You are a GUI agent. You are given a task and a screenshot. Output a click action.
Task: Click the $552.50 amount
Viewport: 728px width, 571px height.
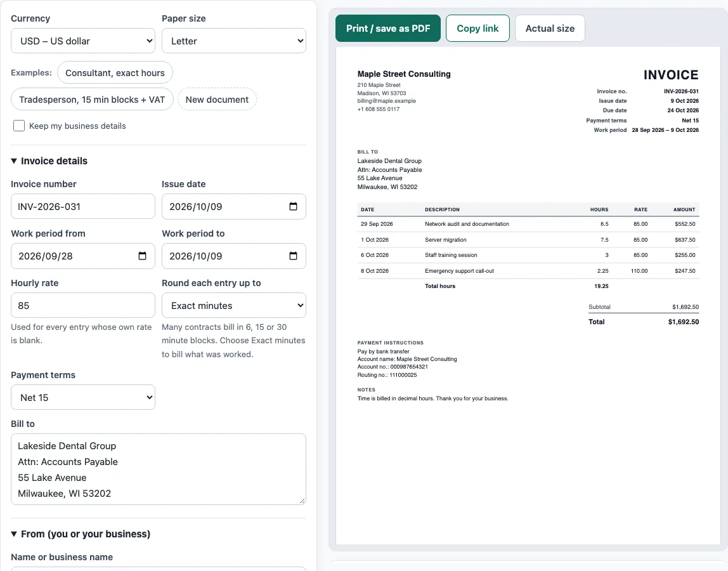click(x=685, y=224)
